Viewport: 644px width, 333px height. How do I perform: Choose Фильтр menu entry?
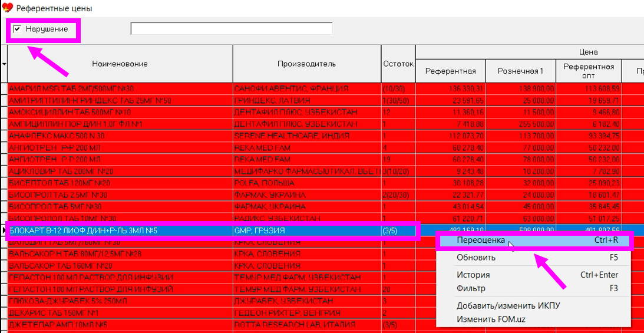coord(535,288)
